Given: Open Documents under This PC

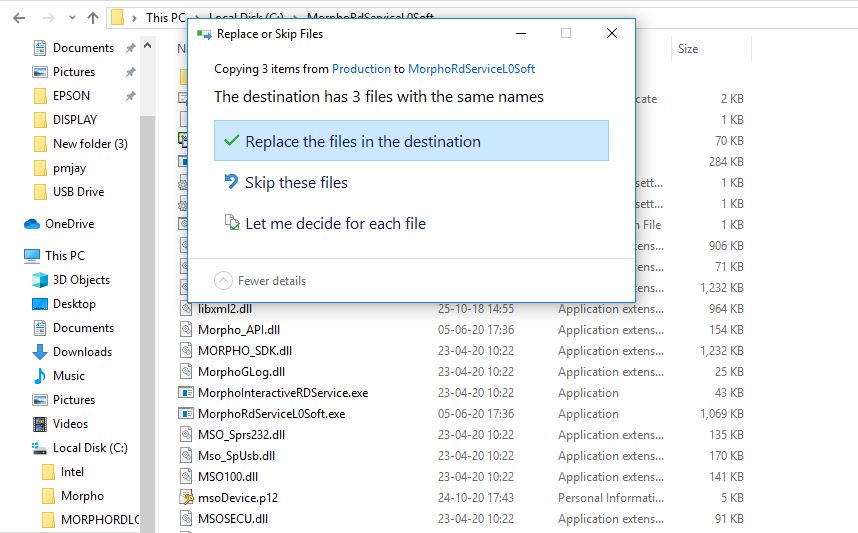Looking at the screenshot, I should click(83, 328).
